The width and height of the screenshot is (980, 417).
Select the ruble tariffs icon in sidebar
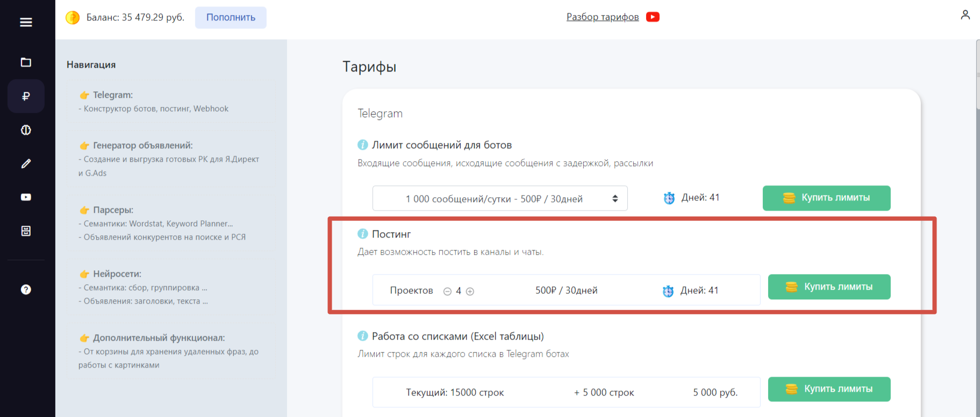26,96
